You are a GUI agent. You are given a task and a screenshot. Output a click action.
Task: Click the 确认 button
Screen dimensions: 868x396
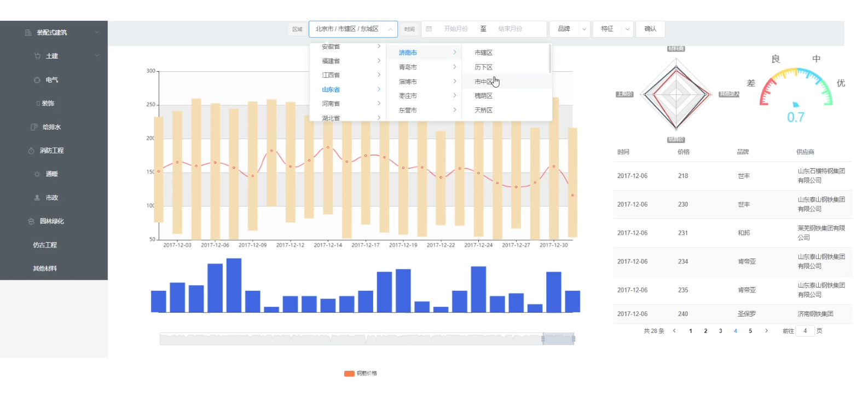point(650,29)
